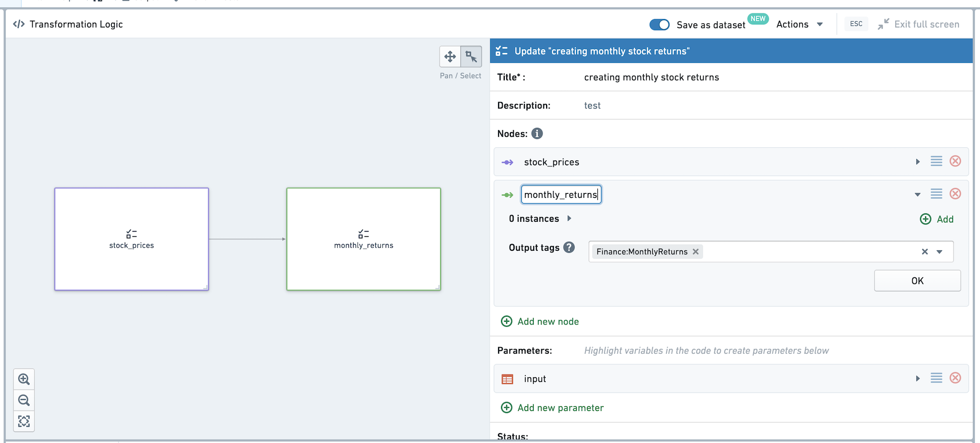Expand the input parameter row

pyautogui.click(x=917, y=378)
